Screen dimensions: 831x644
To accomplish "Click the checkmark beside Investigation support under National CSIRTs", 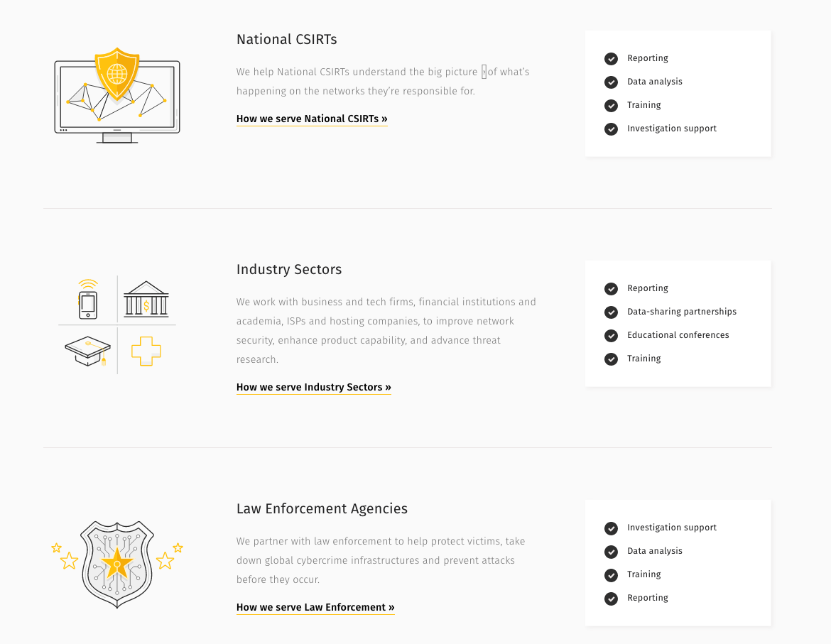I will coord(611,129).
